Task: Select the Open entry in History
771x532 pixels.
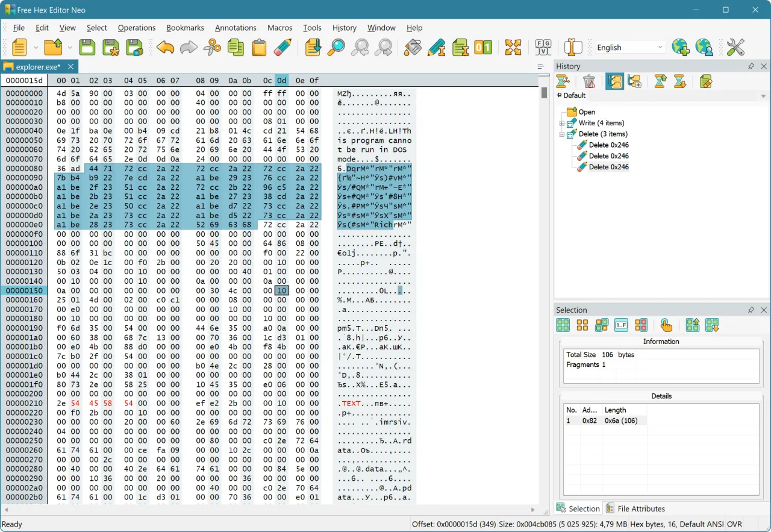Action: [586, 112]
